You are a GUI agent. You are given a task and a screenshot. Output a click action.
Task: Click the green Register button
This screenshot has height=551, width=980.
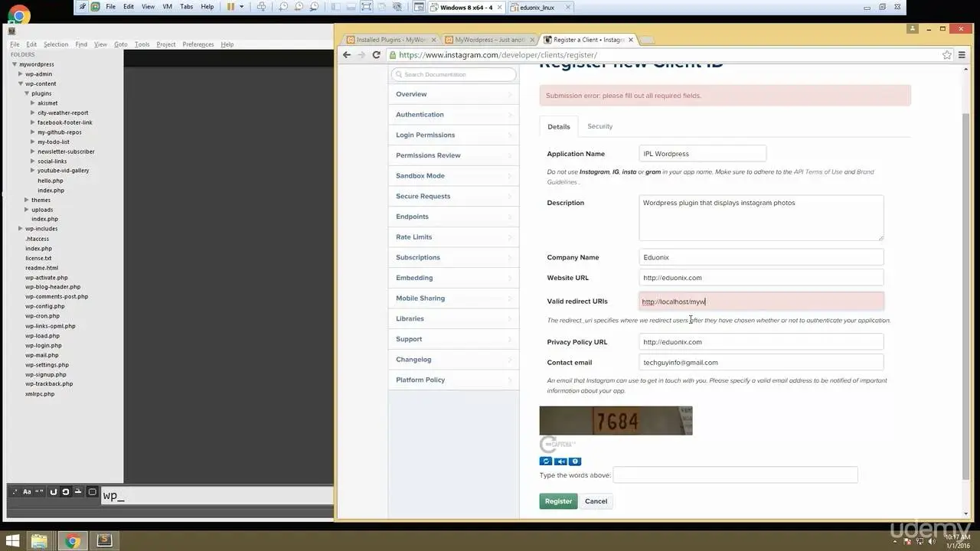tap(558, 501)
